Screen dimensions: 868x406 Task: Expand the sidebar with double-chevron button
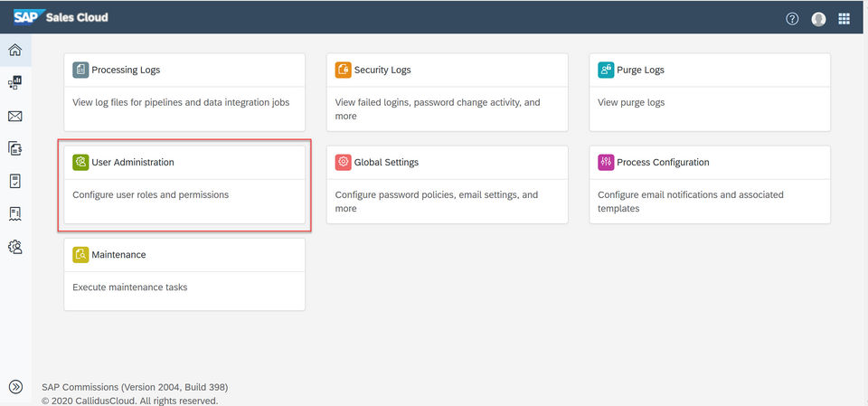click(x=15, y=387)
